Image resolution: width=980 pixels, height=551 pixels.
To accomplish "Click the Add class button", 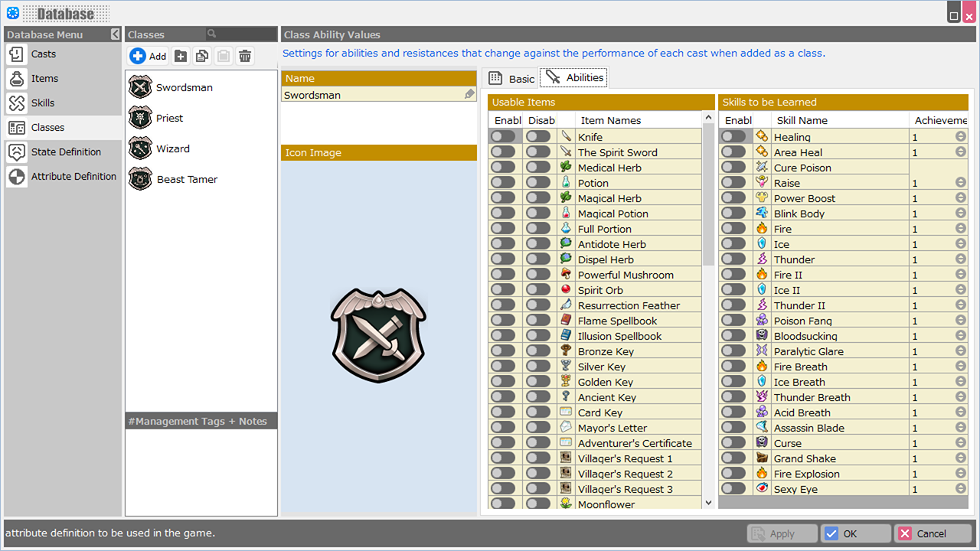I will point(149,56).
